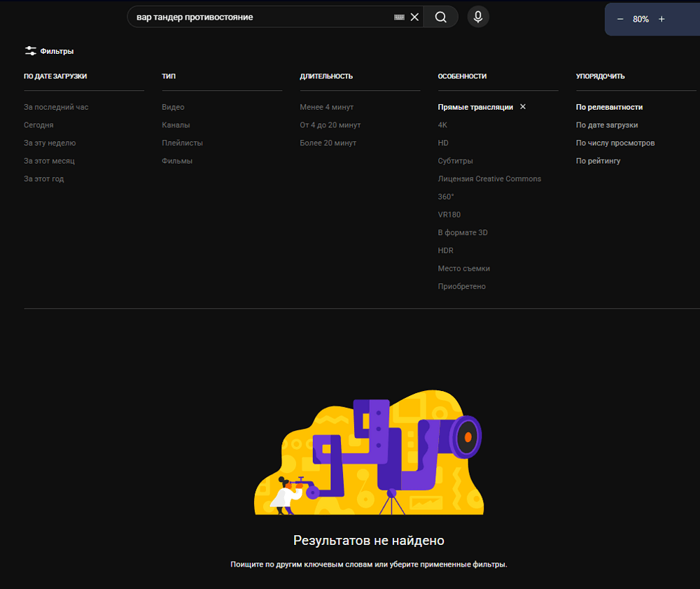Open the virtual keyboard icon in search

point(399,17)
